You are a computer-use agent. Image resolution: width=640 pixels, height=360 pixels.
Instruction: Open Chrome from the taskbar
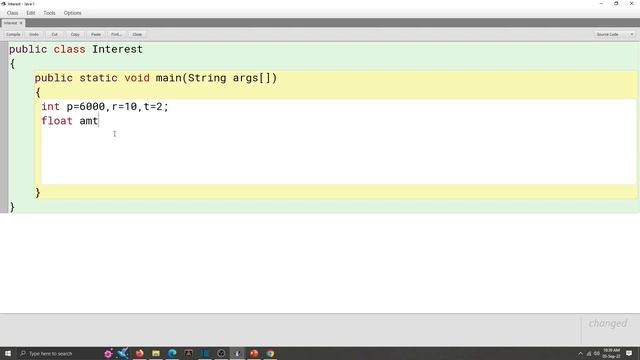click(x=270, y=353)
